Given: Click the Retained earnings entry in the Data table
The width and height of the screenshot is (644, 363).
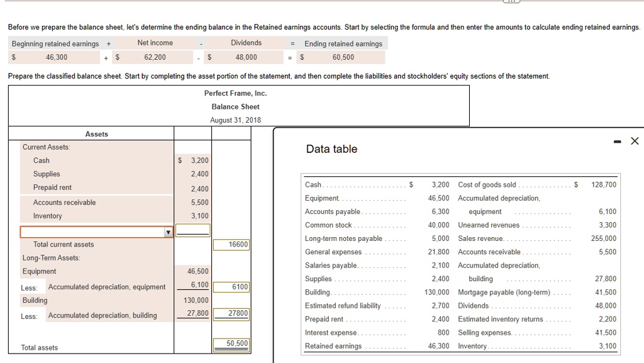Looking at the screenshot, I should (333, 346).
